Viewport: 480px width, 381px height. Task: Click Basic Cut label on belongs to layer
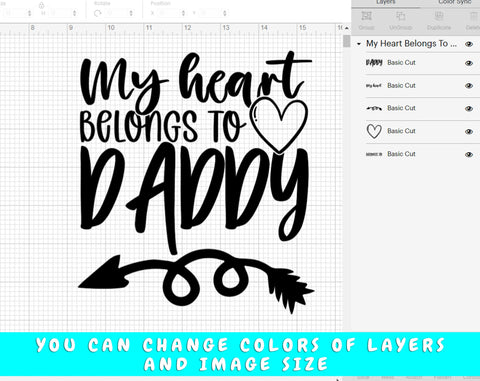(x=401, y=154)
